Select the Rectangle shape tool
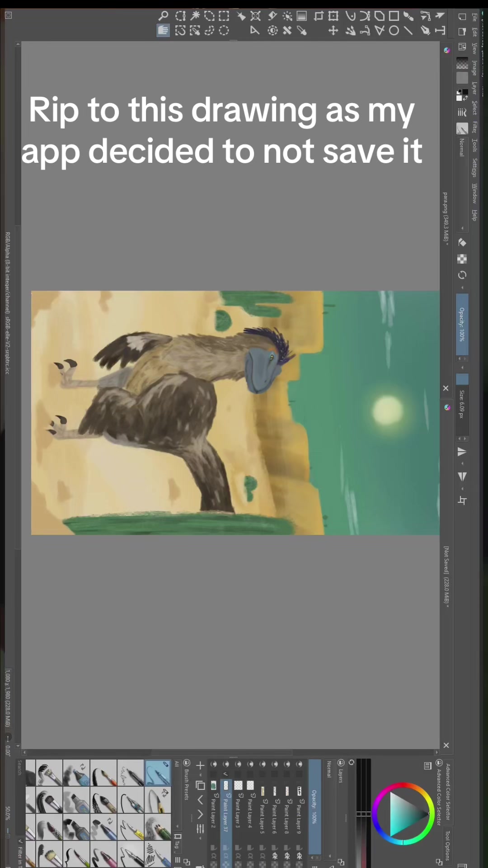The image size is (488, 868). point(394,16)
